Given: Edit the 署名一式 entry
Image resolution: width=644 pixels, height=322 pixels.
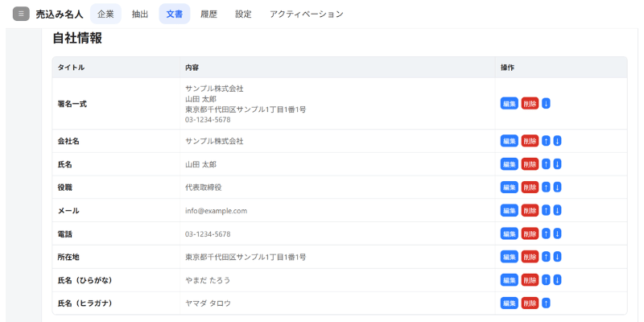Looking at the screenshot, I should pyautogui.click(x=509, y=103).
